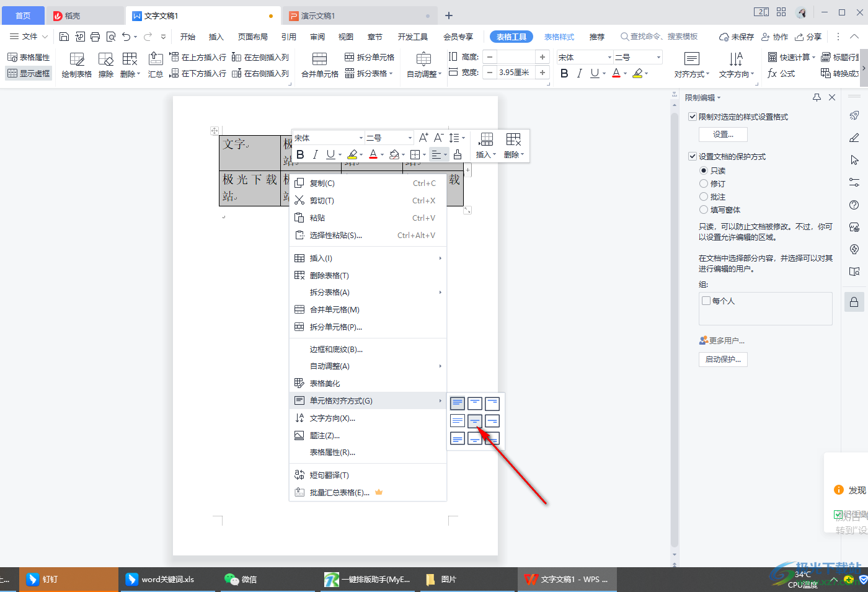Toggle Bold in the ribbon font group

[564, 73]
